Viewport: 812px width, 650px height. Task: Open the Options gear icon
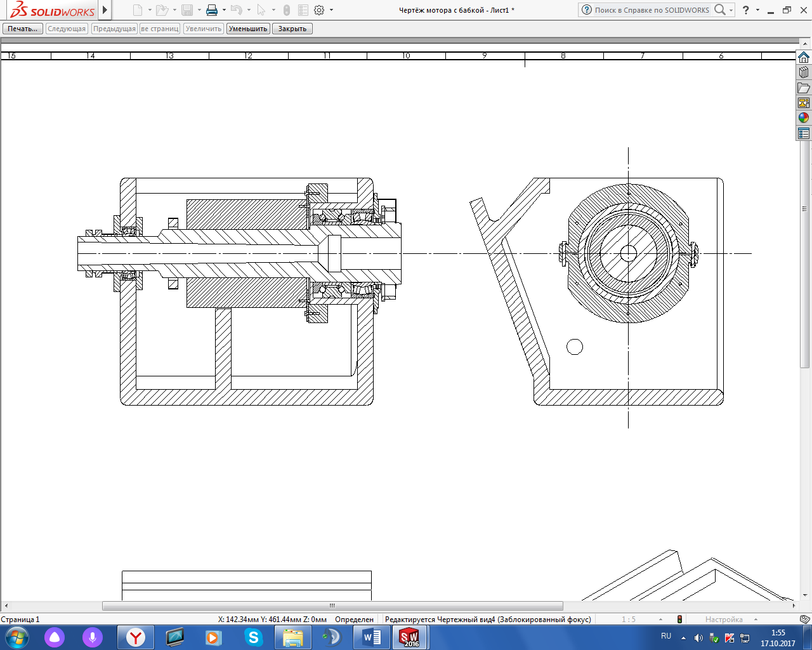319,10
